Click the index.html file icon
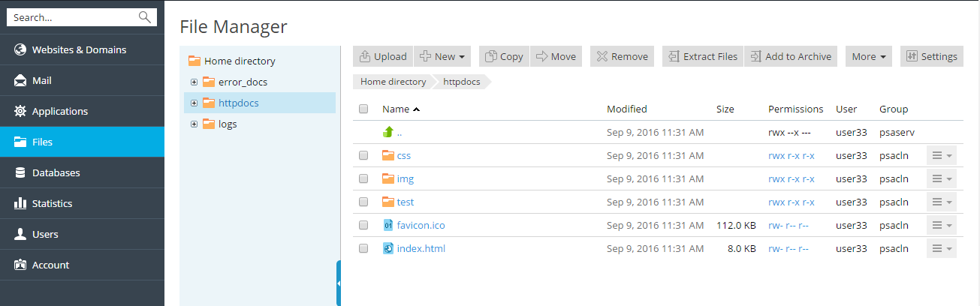 tap(388, 248)
